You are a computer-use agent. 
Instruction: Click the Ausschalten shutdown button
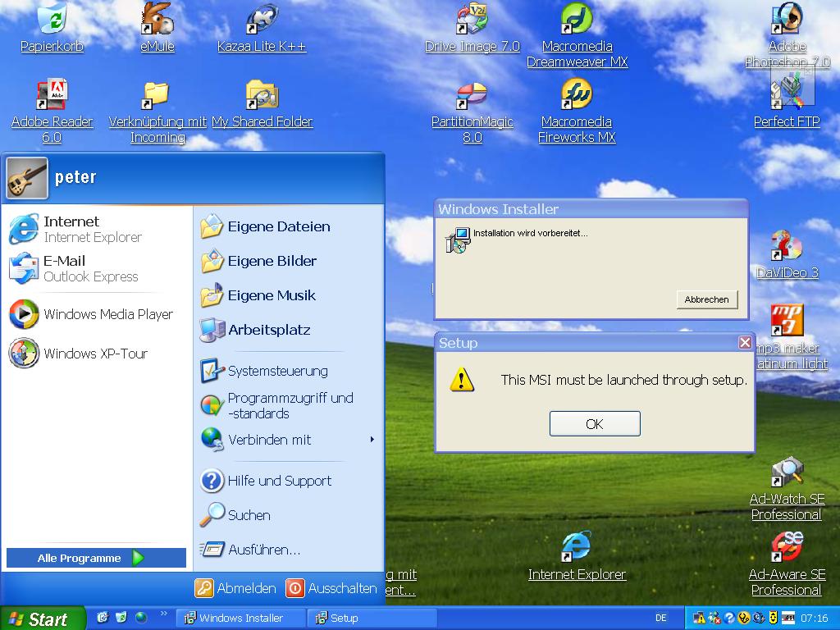331,588
